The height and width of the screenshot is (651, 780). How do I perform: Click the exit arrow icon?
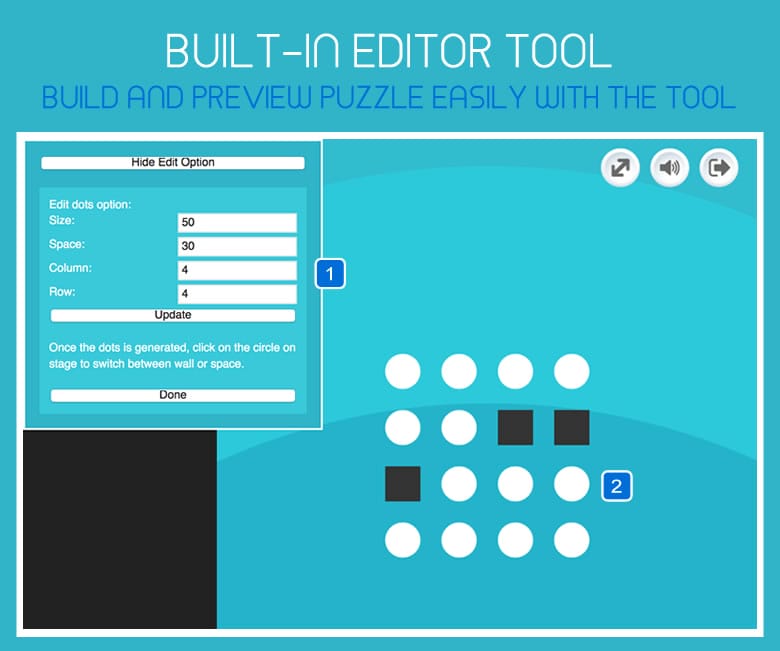coord(718,168)
